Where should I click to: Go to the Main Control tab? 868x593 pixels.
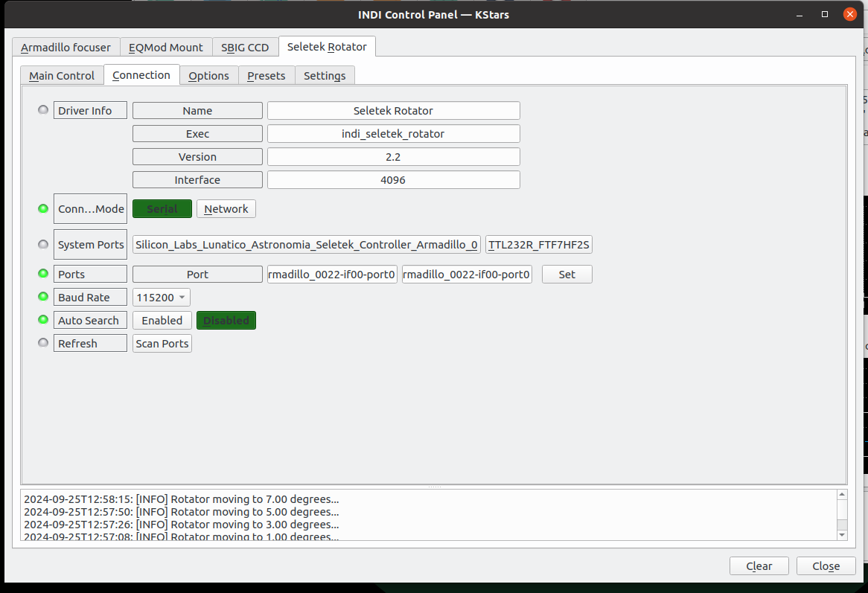click(62, 75)
